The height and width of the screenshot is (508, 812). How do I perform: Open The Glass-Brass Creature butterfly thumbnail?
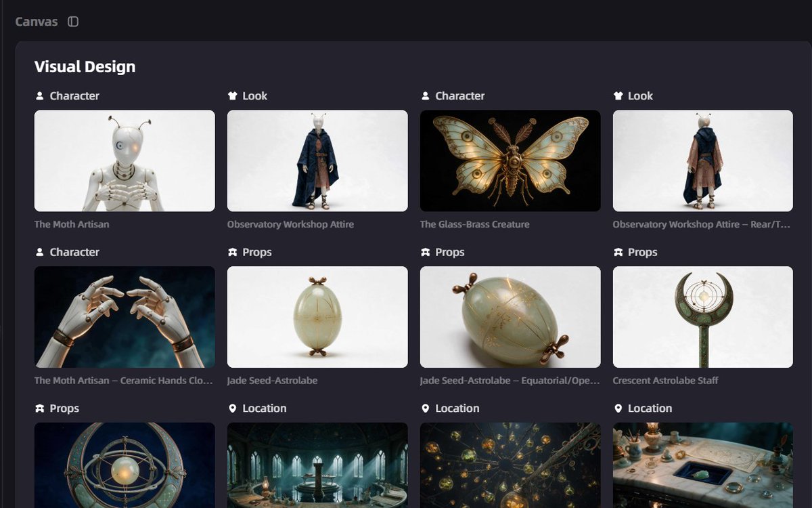coord(510,161)
